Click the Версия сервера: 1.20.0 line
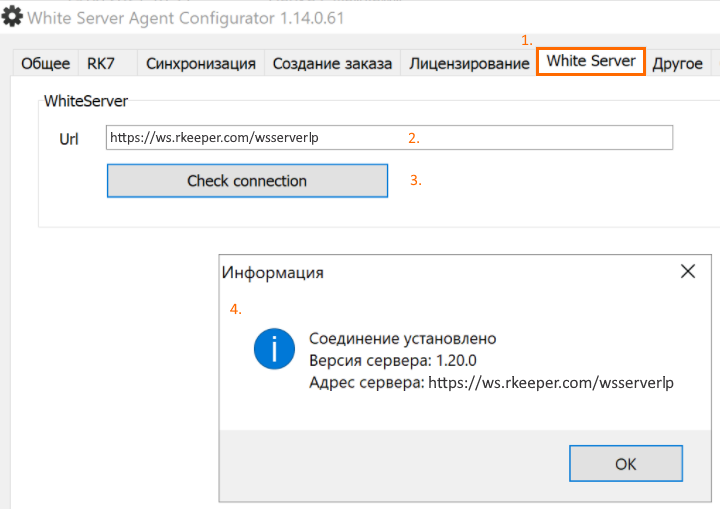The image size is (720, 509). tap(393, 361)
